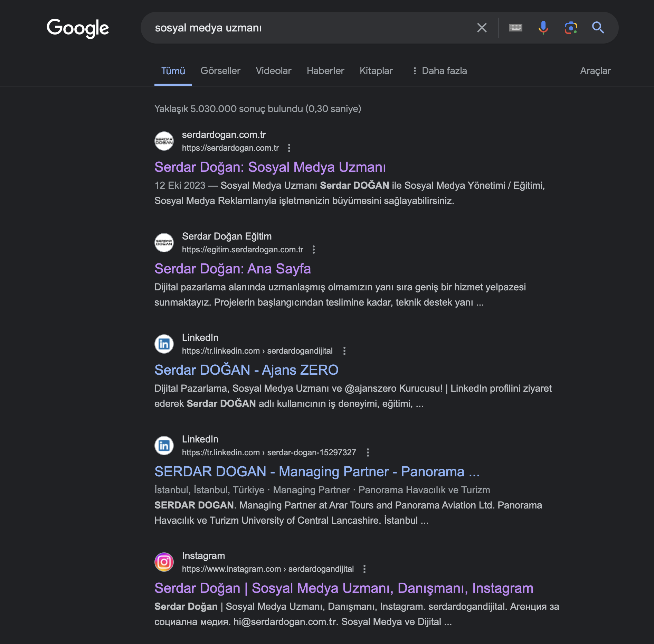Open the Araçlar search tools
This screenshot has width=654, height=644.
(x=595, y=71)
